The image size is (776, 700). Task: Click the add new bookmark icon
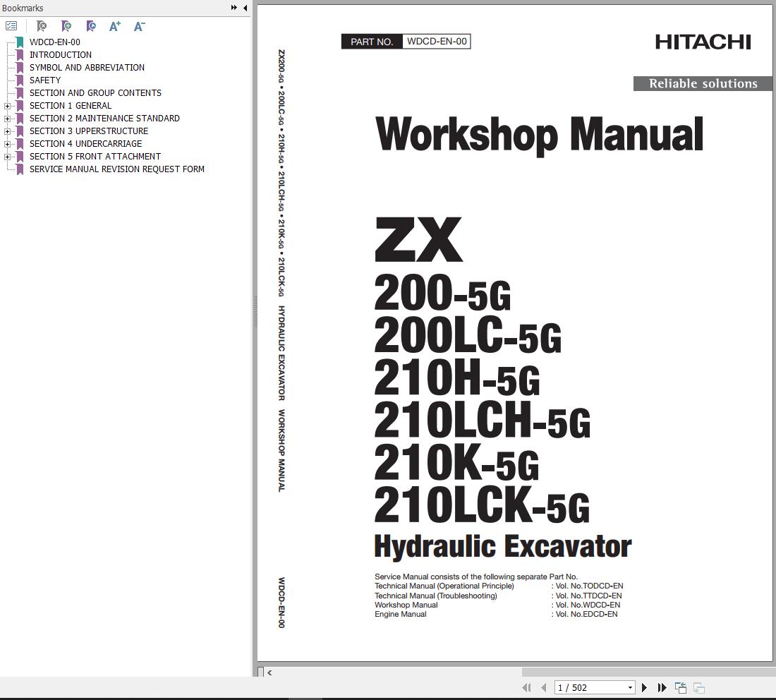point(66,25)
